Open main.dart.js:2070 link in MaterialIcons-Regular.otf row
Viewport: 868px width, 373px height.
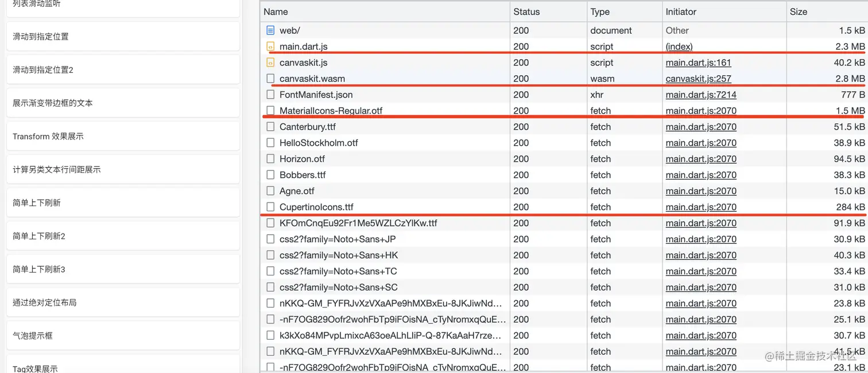701,111
